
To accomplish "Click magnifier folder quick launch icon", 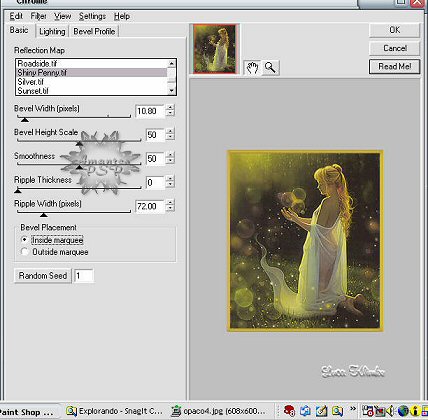I will point(337,411).
